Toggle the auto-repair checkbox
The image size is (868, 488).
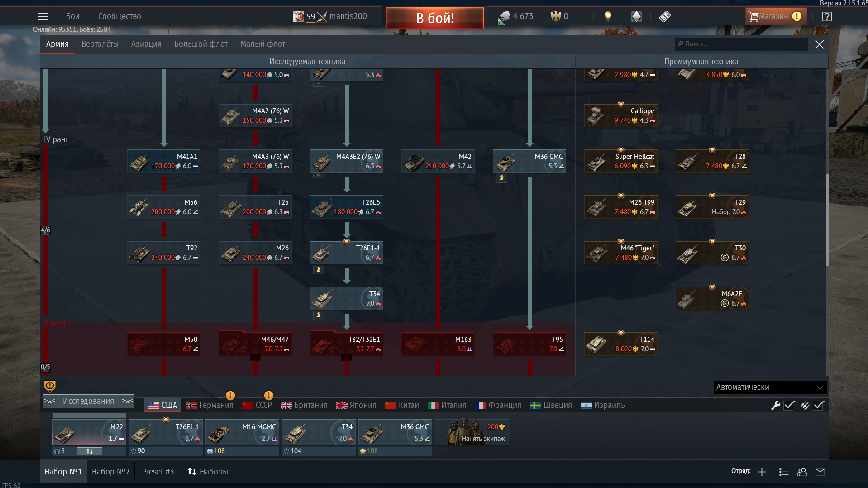point(789,406)
